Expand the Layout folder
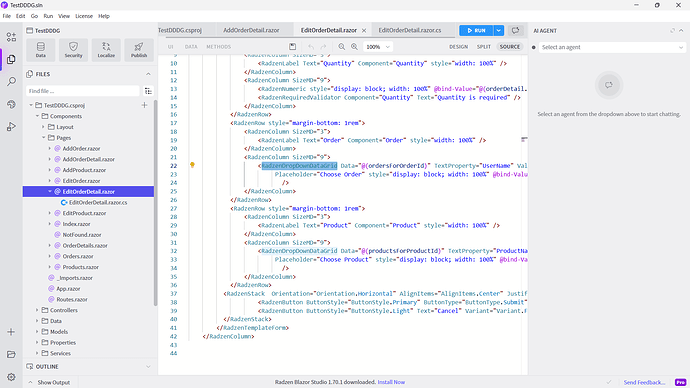 44,127
